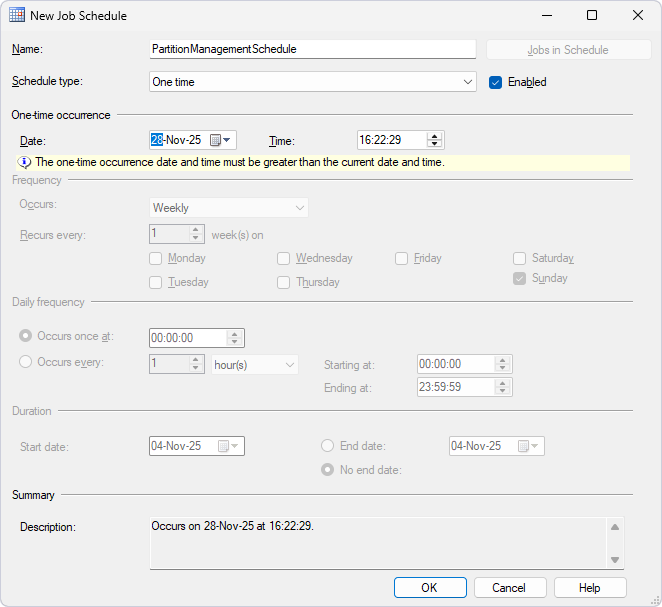Open Help for the schedule dialog
The image size is (662, 607).
pos(590,588)
